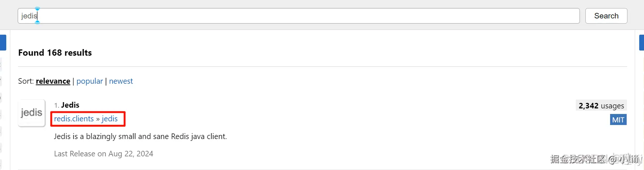Click the Jedis description text
This screenshot has height=170, width=644.
point(140,136)
